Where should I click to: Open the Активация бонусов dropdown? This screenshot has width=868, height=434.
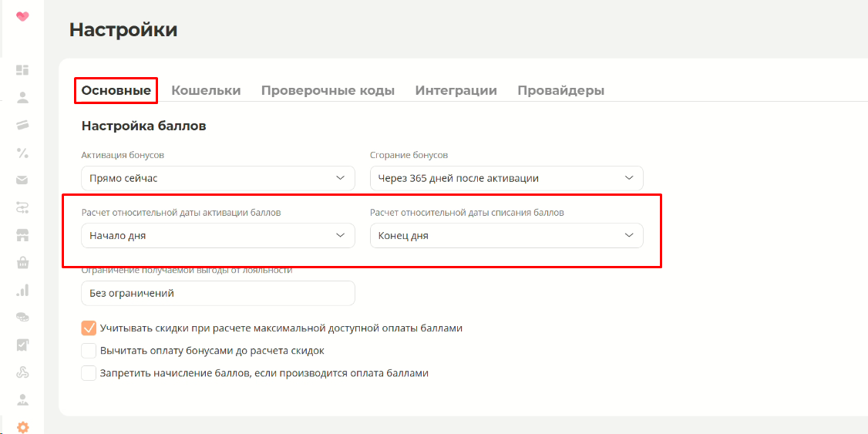(x=218, y=178)
